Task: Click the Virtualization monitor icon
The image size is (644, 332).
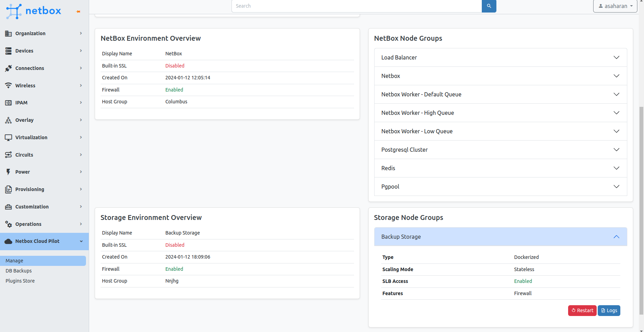Action: tap(8, 137)
